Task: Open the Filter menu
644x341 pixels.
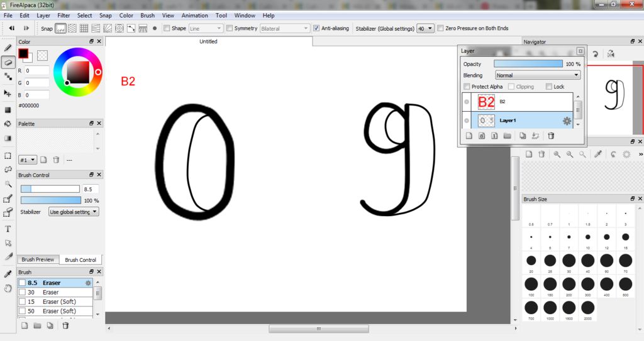Action: 64,16
